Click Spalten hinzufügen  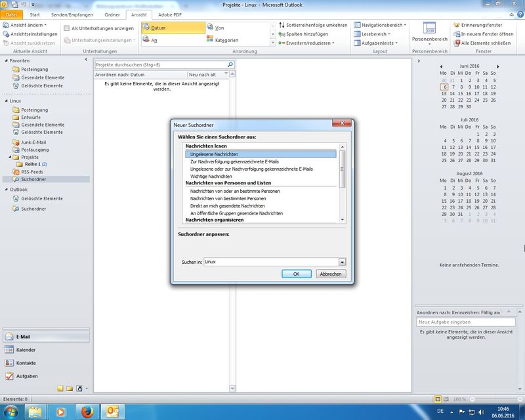coord(303,34)
